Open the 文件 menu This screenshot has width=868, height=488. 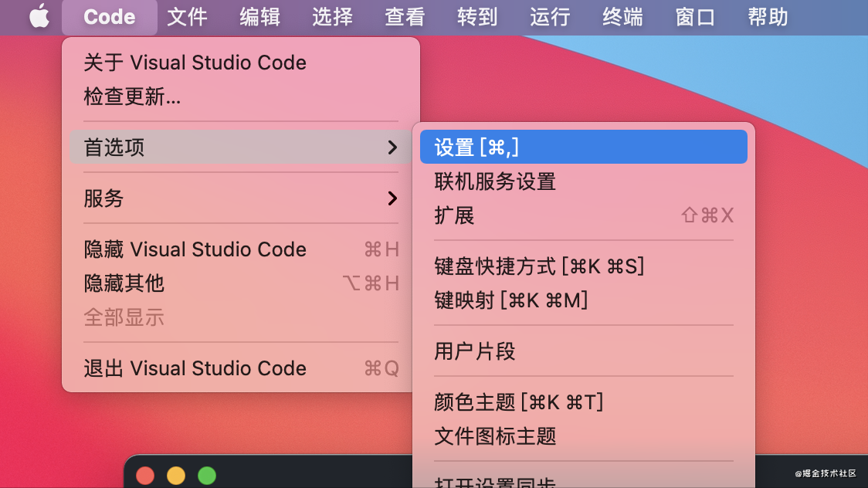pyautogui.click(x=187, y=17)
